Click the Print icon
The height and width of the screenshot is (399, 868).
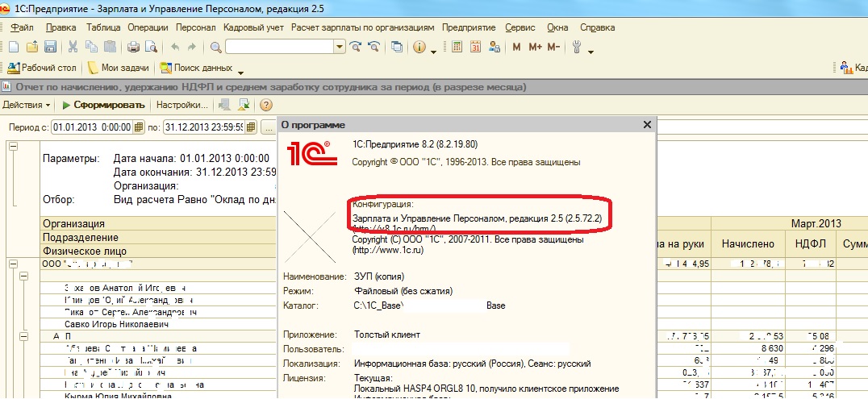[x=133, y=47]
